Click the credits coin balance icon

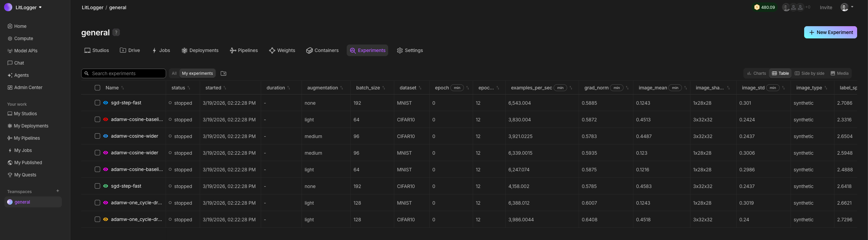[x=757, y=7]
